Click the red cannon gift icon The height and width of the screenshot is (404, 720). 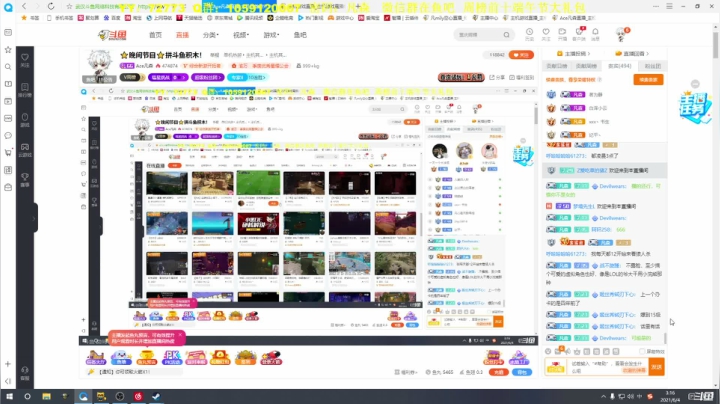(270, 357)
